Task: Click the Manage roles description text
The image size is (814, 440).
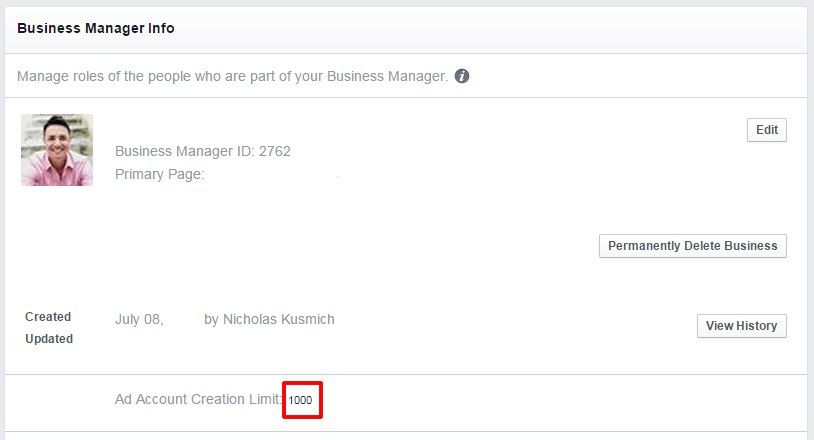Action: tap(232, 76)
